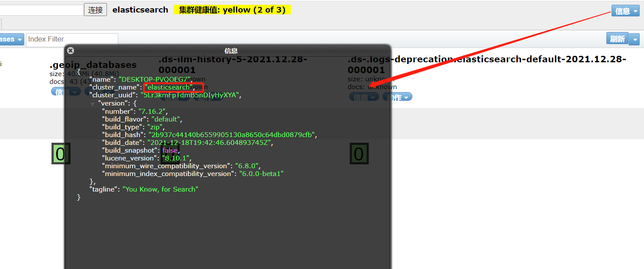Viewport: 644px width, 269px height.
Task: Click the "elasticsearch" cluster_name value in the dialog
Action: pyautogui.click(x=169, y=87)
